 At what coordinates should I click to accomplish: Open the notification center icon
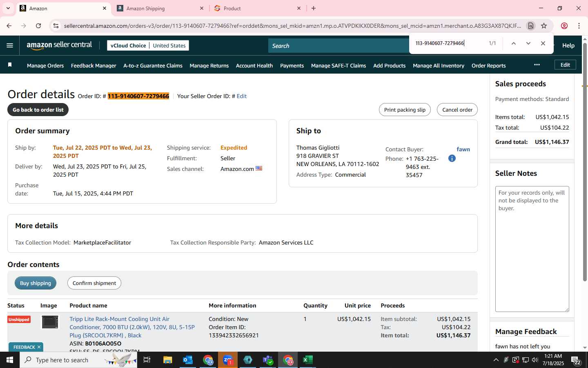click(576, 360)
